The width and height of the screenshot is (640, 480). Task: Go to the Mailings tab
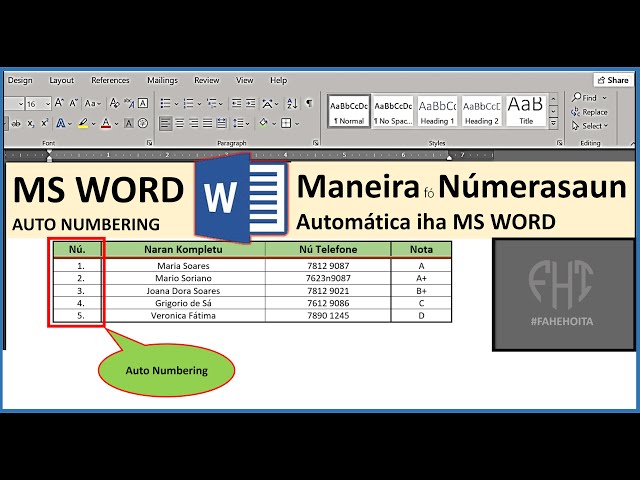click(162, 80)
